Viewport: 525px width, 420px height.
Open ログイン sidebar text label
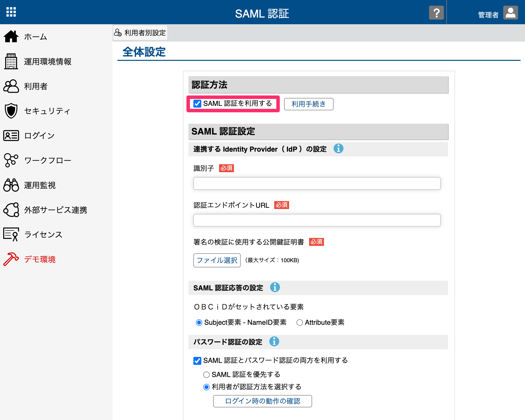[40, 136]
